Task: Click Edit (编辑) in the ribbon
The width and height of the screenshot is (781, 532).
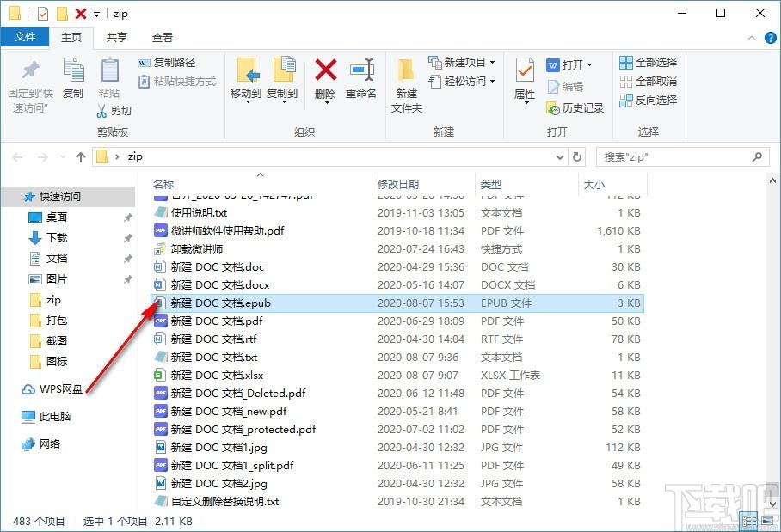Action: [565, 87]
